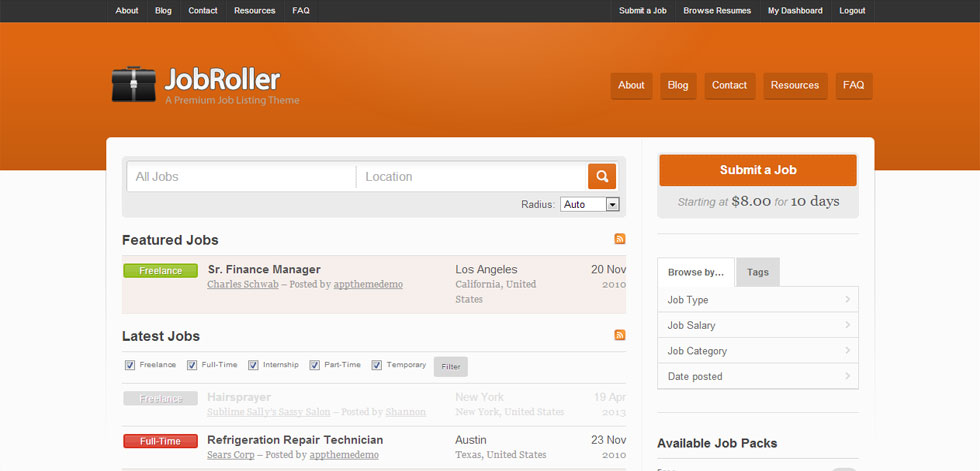Open FAQ in the top dark bar
The image size is (980, 471).
click(301, 11)
